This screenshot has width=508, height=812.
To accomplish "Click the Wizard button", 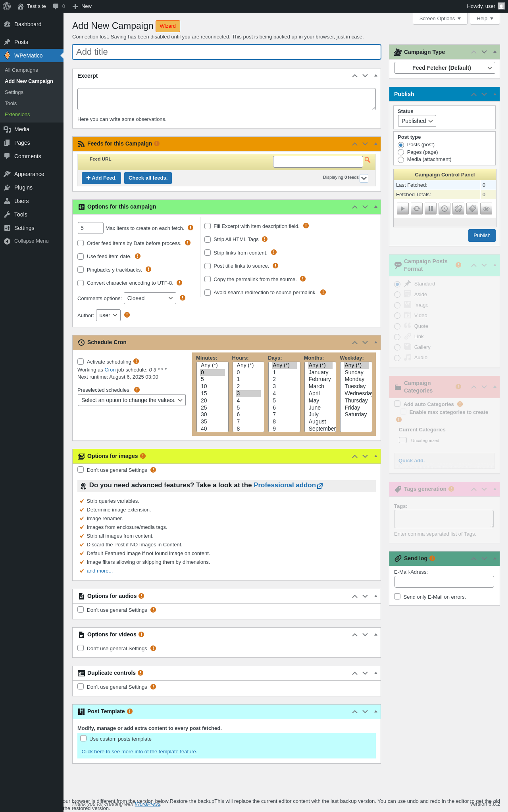I will [168, 26].
